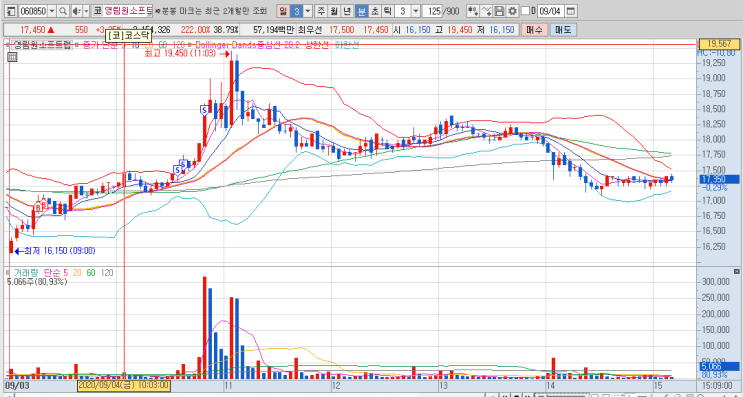This screenshot has width=743, height=397.
Task: Click the 5,066주(80.93%) volume readout
Action: coord(37,281)
